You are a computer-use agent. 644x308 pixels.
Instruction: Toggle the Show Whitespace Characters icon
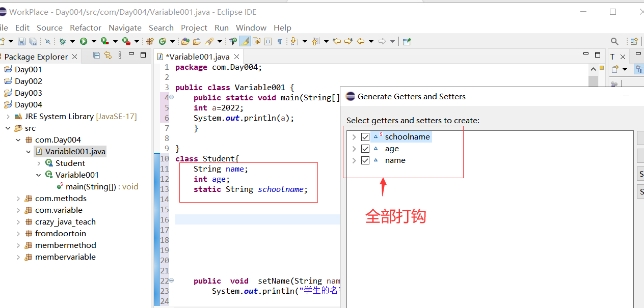pos(280,41)
